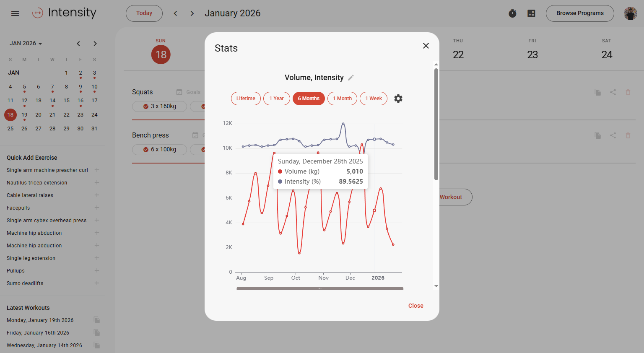Viewport: 644px width, 353px height.
Task: Select the 1 Year time range
Action: pos(276,99)
